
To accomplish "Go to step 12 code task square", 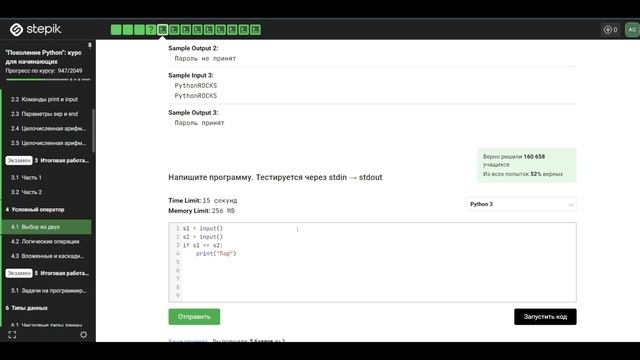I will (244, 30).
